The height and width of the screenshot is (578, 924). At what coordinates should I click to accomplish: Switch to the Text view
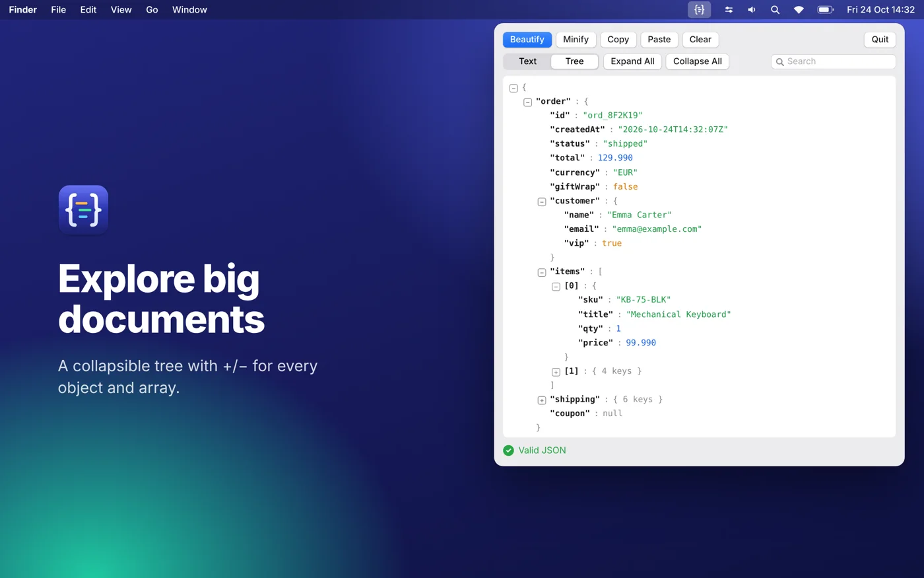click(x=527, y=61)
